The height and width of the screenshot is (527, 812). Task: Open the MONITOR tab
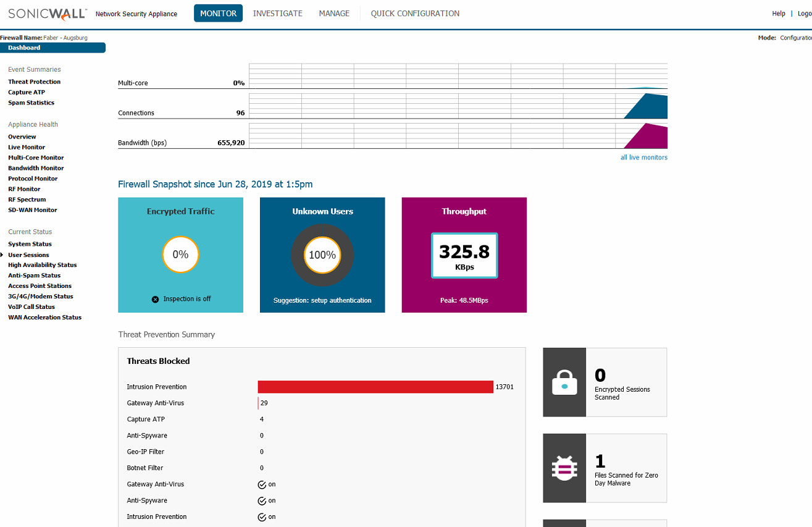pos(218,13)
